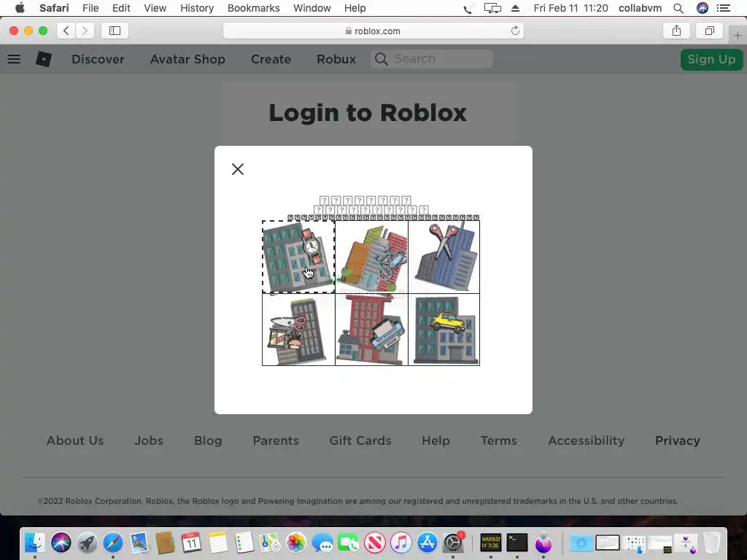Click the Blog footer link
The width and height of the screenshot is (747, 560).
click(x=208, y=440)
